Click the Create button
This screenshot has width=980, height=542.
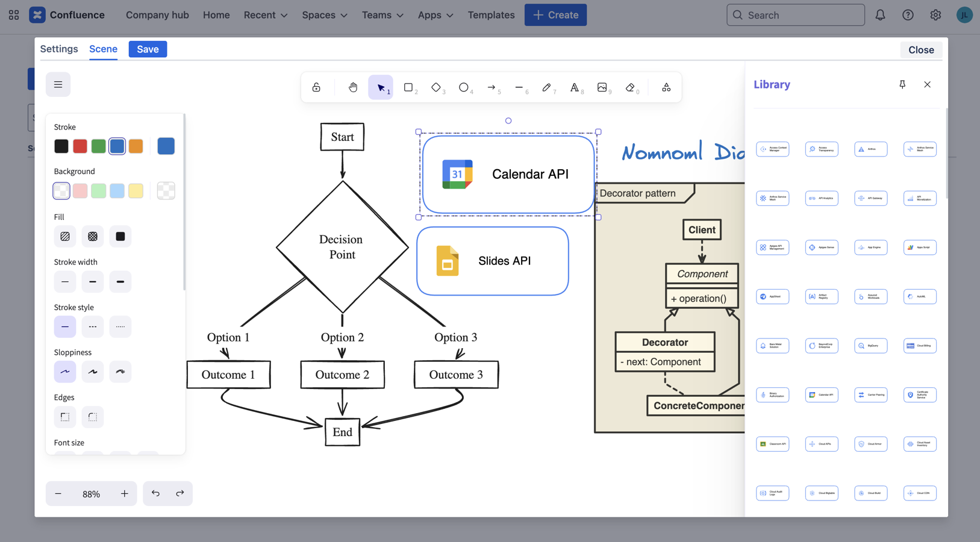coord(555,15)
